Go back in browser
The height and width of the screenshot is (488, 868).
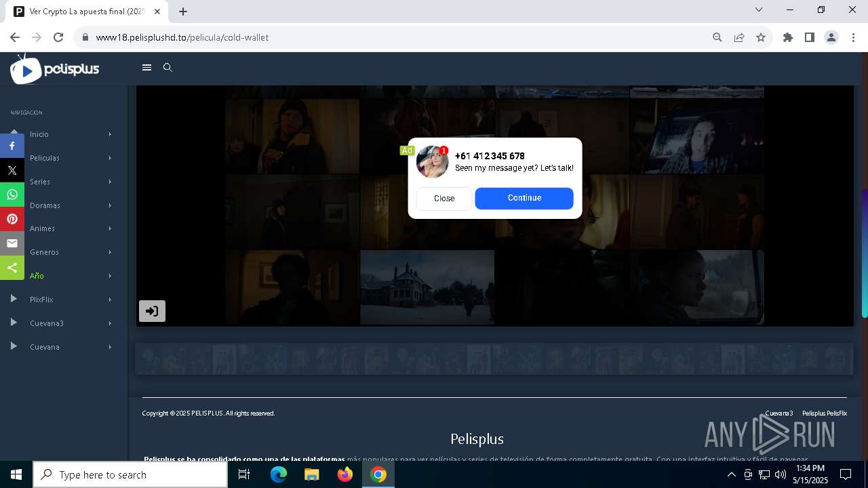point(15,37)
